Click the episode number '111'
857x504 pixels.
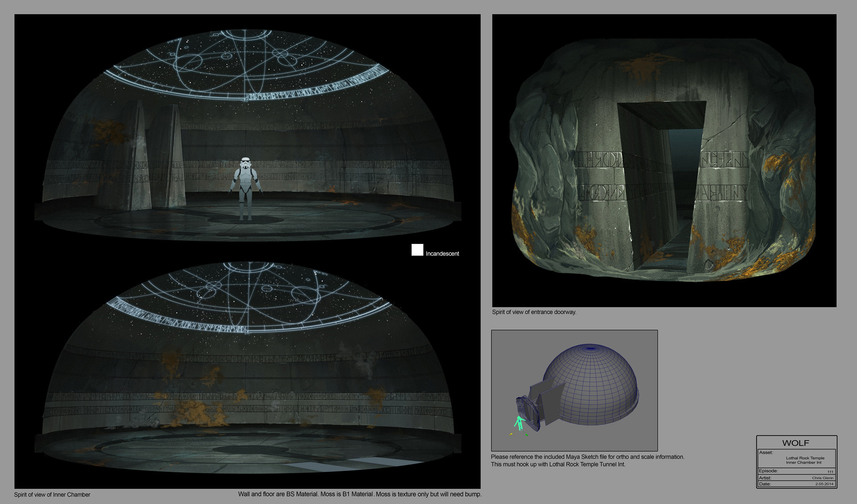[830, 472]
